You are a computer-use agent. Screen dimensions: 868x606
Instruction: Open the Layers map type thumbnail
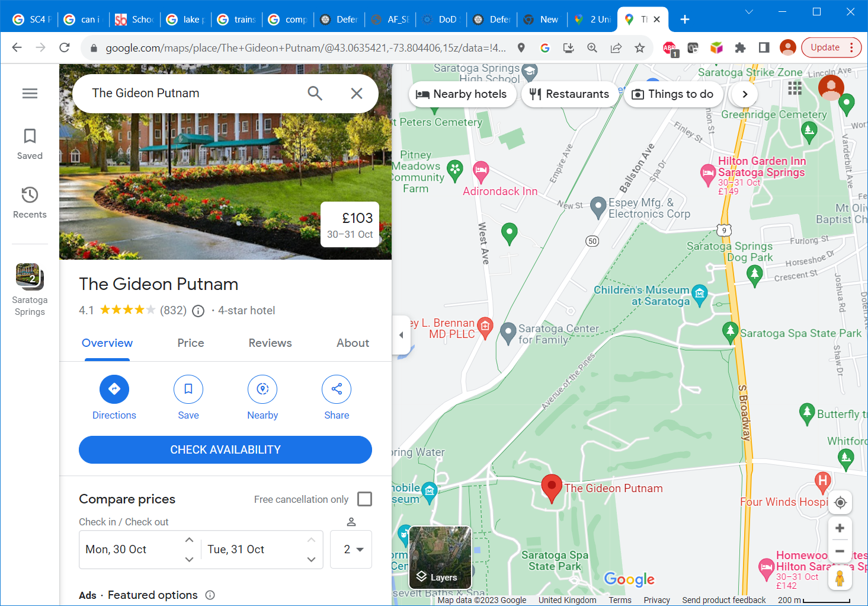click(440, 557)
